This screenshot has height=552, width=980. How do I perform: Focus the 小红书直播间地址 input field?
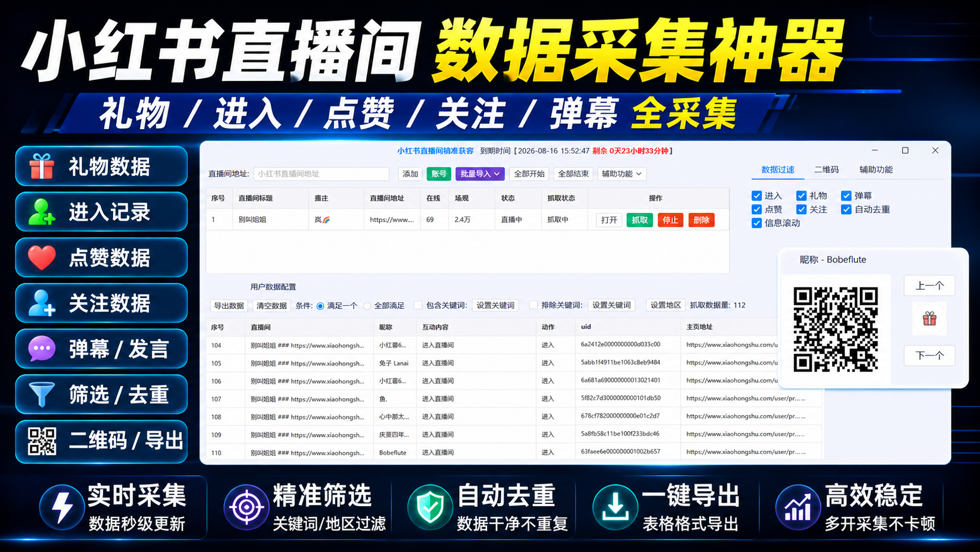[x=321, y=174]
